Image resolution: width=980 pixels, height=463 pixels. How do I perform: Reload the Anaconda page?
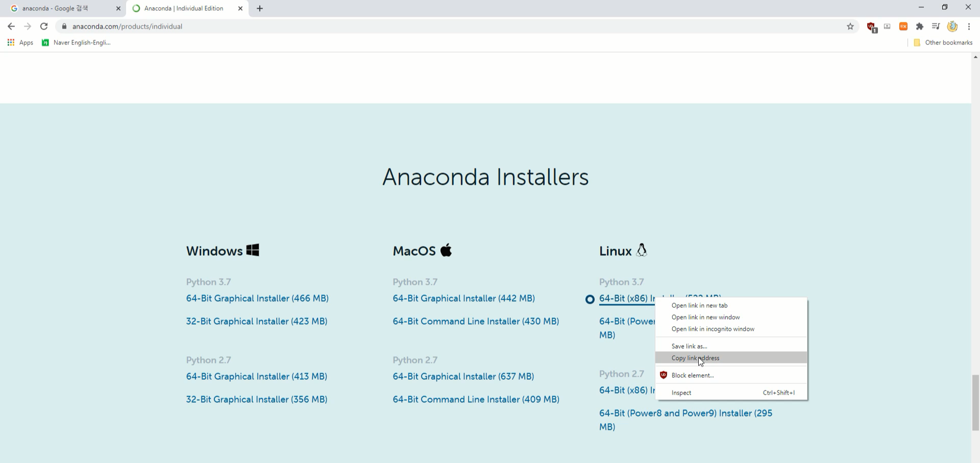point(44,27)
